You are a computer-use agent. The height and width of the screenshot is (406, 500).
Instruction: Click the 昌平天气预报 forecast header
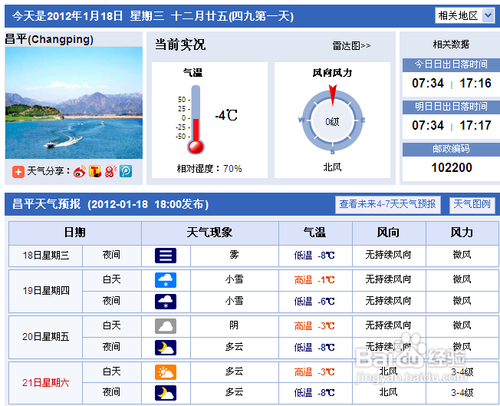point(110,204)
